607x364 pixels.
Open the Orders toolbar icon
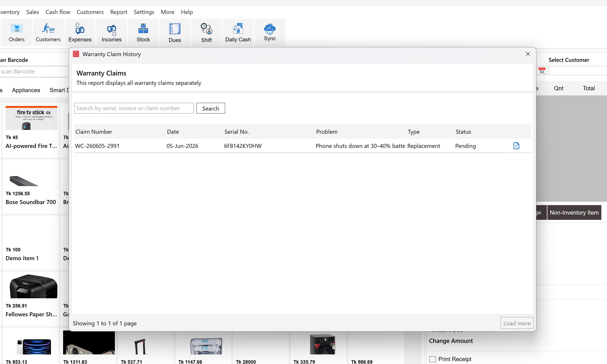(16, 33)
